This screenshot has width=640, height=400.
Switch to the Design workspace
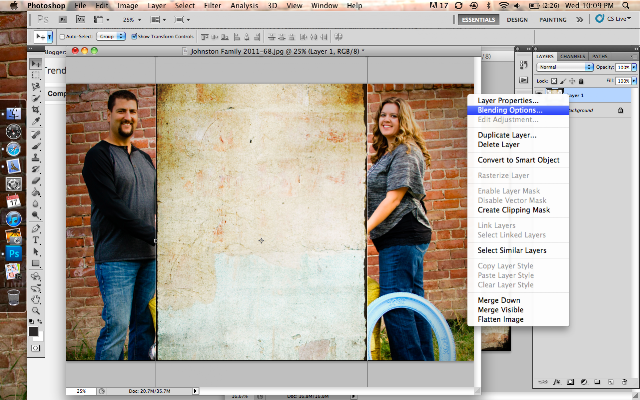point(517,20)
